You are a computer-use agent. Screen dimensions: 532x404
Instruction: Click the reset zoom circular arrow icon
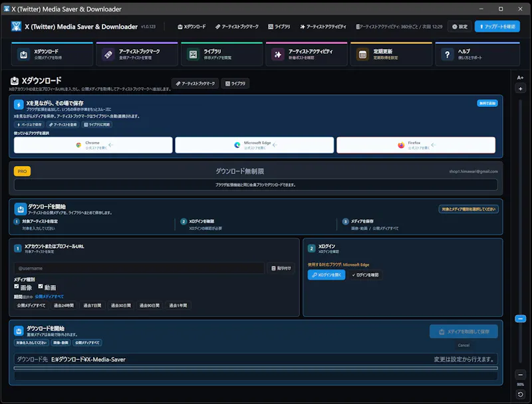[x=520, y=394]
